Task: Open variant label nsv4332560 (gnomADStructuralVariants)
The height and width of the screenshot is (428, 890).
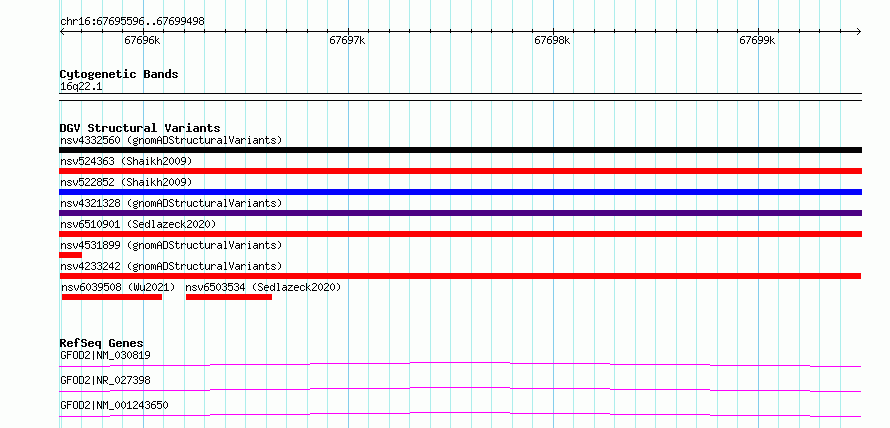Action: coord(171,140)
